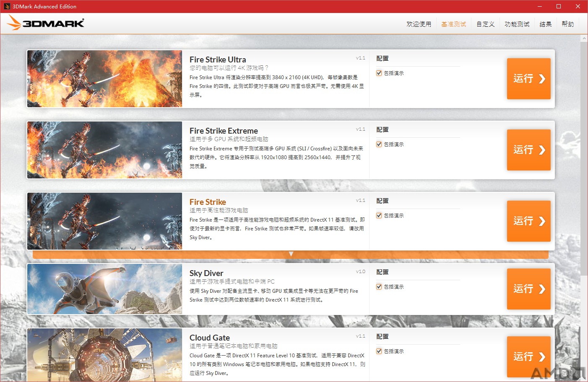
Task: Click the Sky Diver thumbnail image
Action: tap(105, 289)
